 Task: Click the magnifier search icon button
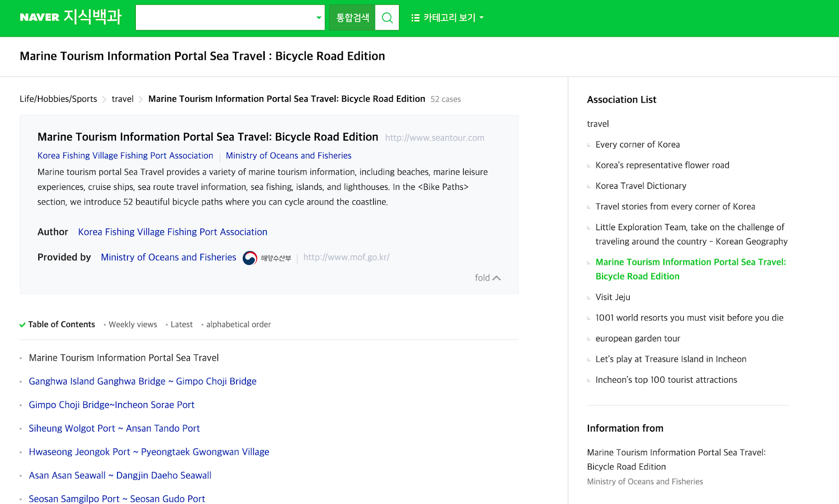[x=387, y=18]
